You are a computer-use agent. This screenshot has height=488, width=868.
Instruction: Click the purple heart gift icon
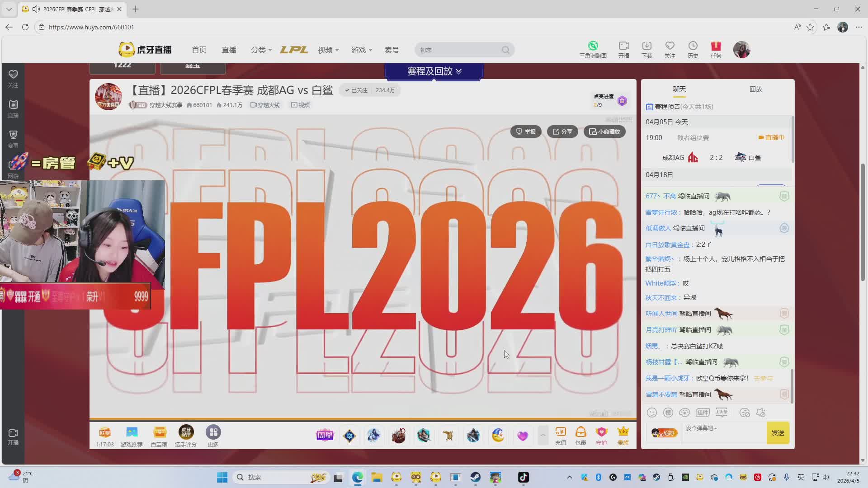pos(523,436)
